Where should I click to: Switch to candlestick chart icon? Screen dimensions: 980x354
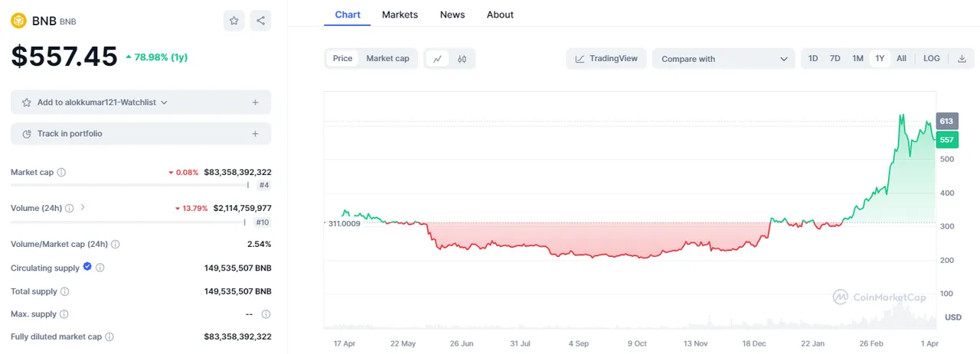pyautogui.click(x=462, y=59)
